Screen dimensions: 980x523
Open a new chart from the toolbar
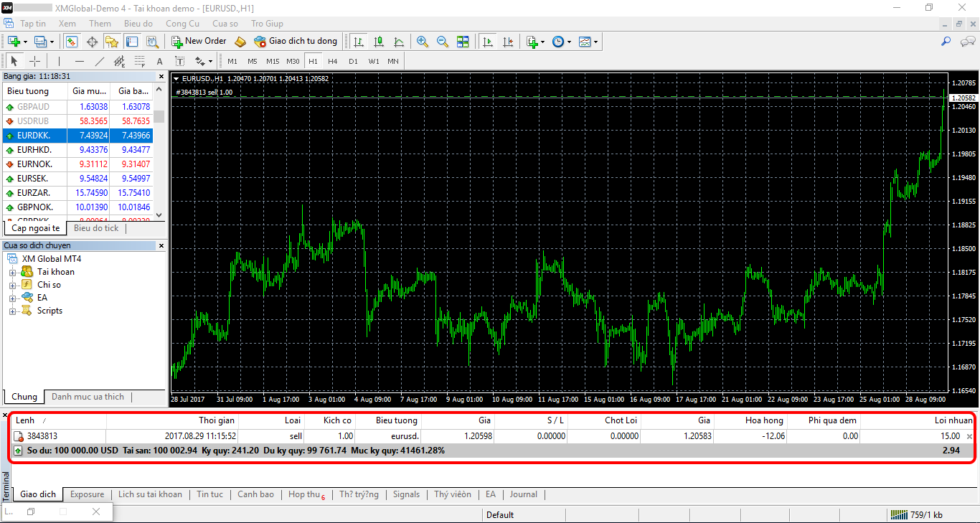tap(14, 42)
